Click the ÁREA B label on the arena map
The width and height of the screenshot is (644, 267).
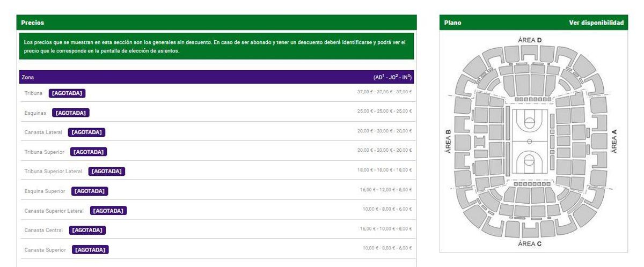[448, 142]
